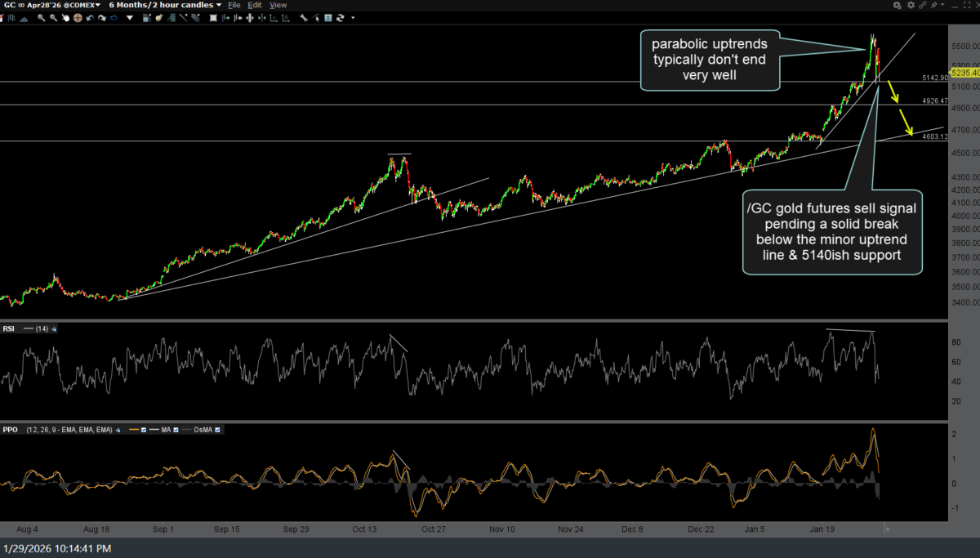
Task: Open the File menu
Action: click(234, 5)
